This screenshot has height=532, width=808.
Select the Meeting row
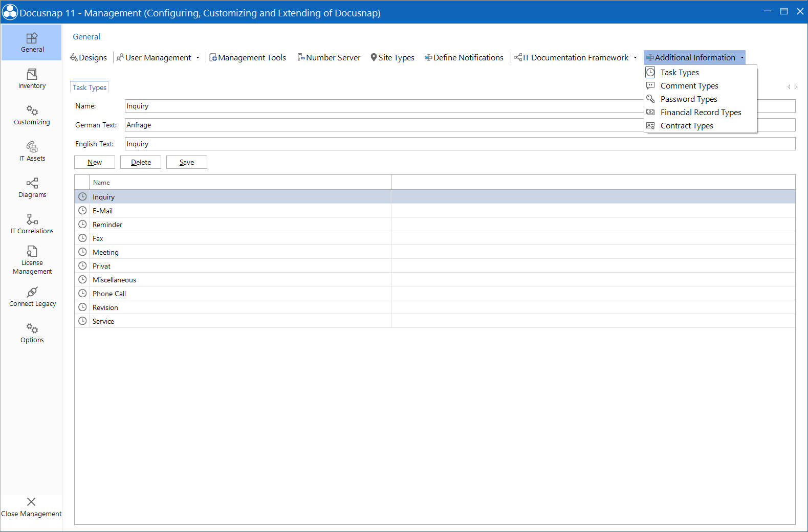(435, 252)
